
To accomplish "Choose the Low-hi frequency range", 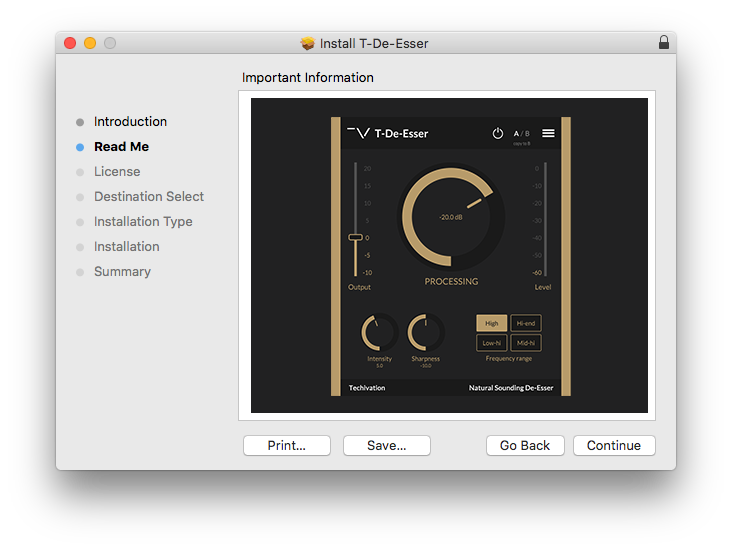I will [x=492, y=343].
